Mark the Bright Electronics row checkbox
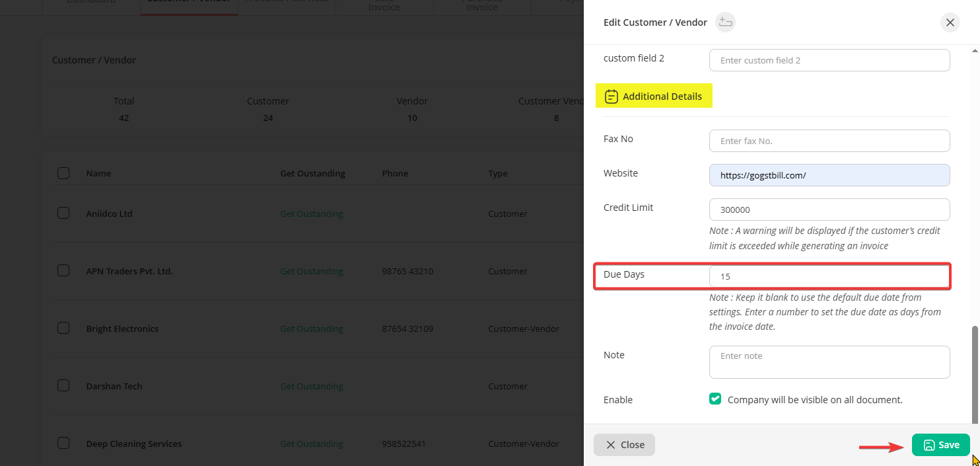980x466 pixels. click(63, 328)
